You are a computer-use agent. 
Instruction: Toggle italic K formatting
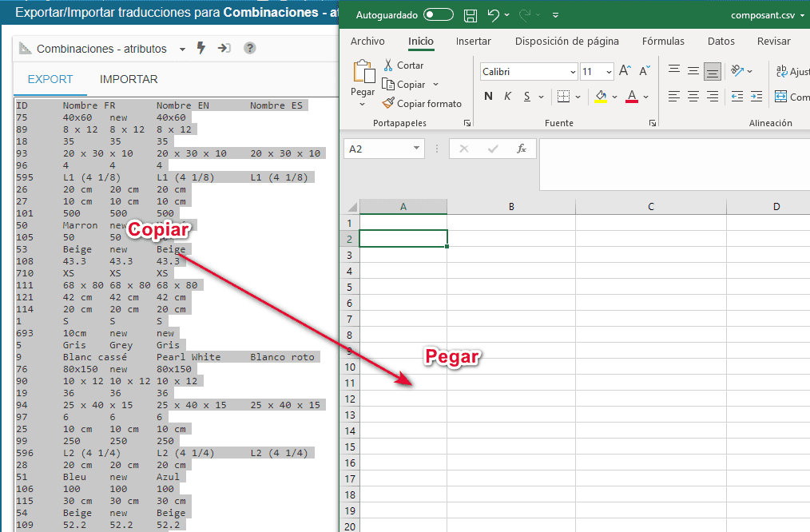pyautogui.click(x=508, y=97)
